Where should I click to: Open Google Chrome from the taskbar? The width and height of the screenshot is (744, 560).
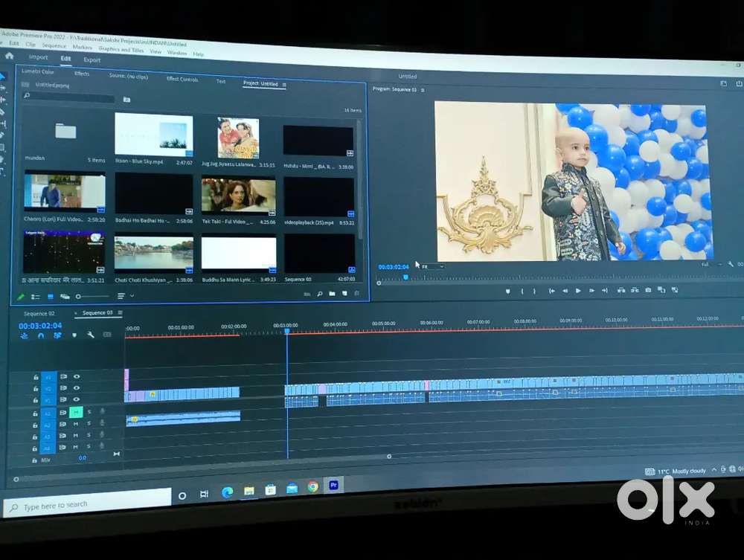click(313, 486)
